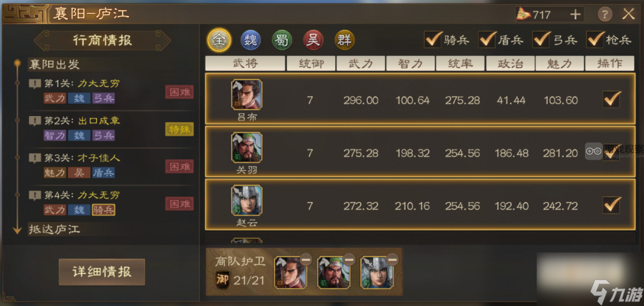View stage 第2关 出口成章 details

[82, 121]
